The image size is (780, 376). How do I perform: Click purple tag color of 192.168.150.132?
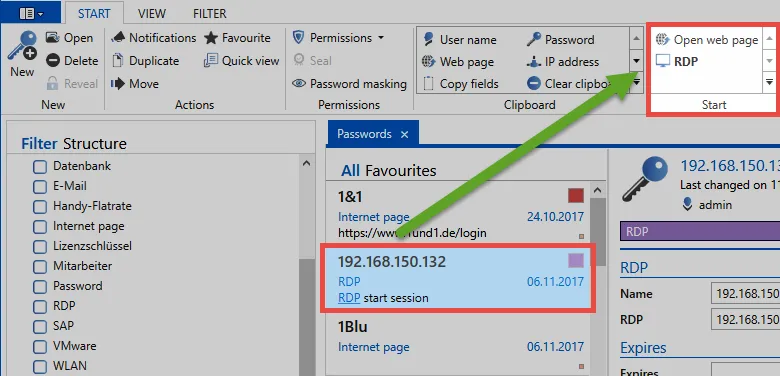[x=576, y=260]
